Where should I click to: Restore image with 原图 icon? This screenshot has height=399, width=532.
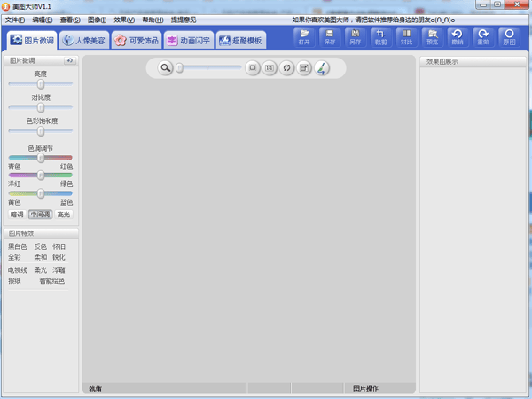click(509, 37)
